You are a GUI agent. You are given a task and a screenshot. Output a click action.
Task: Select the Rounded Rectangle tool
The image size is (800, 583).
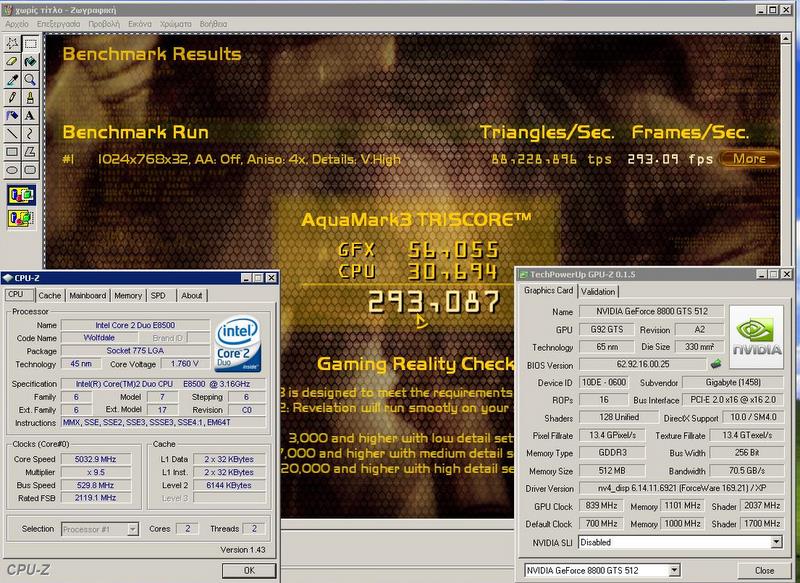click(30, 169)
